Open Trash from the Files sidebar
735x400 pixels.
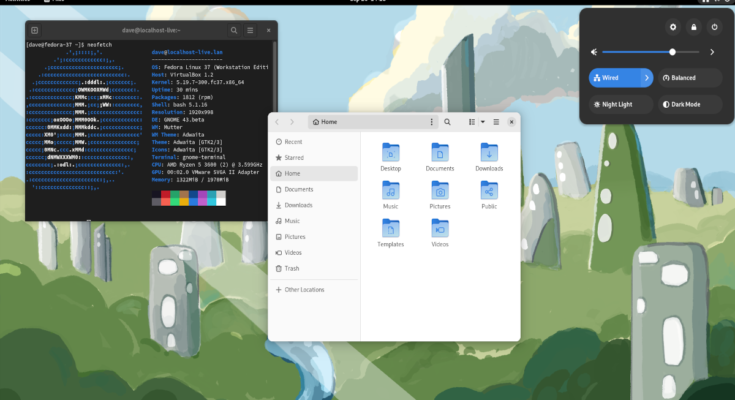291,268
